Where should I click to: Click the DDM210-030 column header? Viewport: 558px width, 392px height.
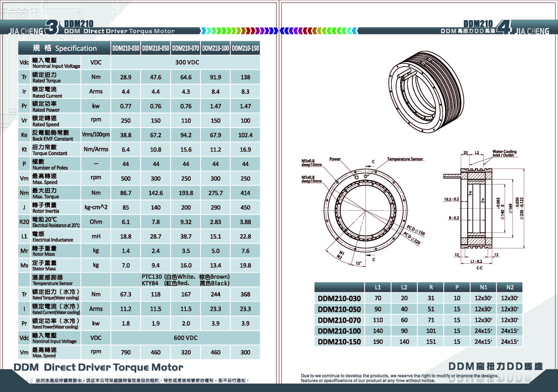[x=126, y=48]
